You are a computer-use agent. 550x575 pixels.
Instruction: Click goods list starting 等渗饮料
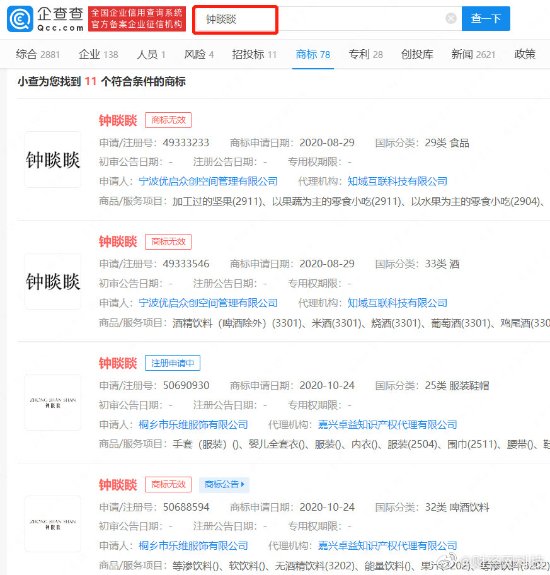[361, 565]
